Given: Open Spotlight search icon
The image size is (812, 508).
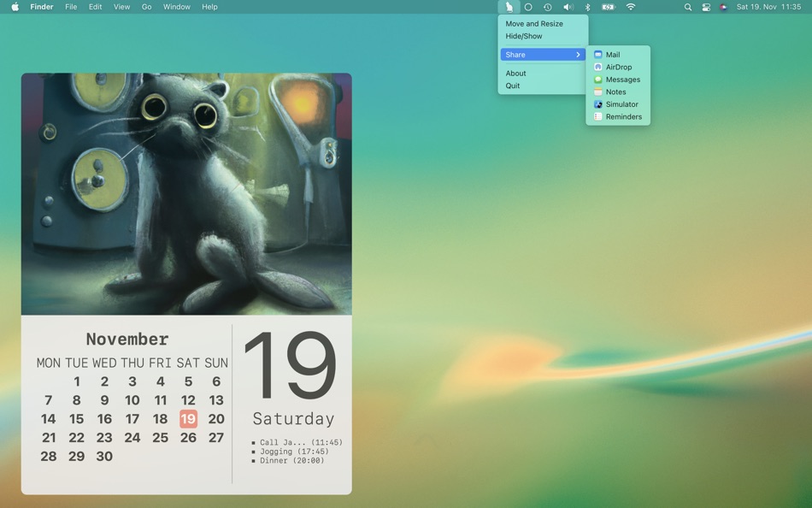Looking at the screenshot, I should tap(688, 7).
